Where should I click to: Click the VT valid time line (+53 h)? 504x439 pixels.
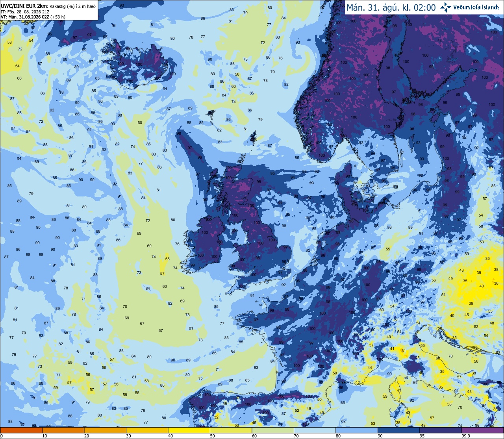[x=33, y=17]
